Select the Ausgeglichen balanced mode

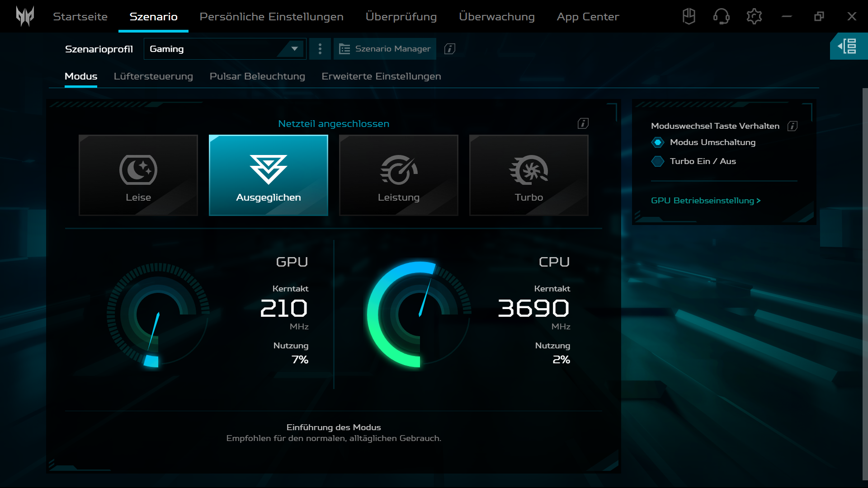point(268,175)
